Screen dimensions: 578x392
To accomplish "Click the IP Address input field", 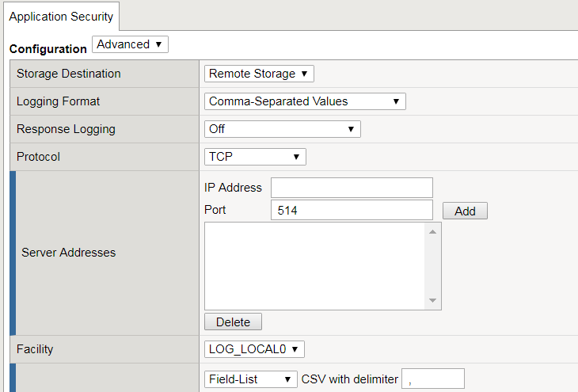I will (352, 188).
